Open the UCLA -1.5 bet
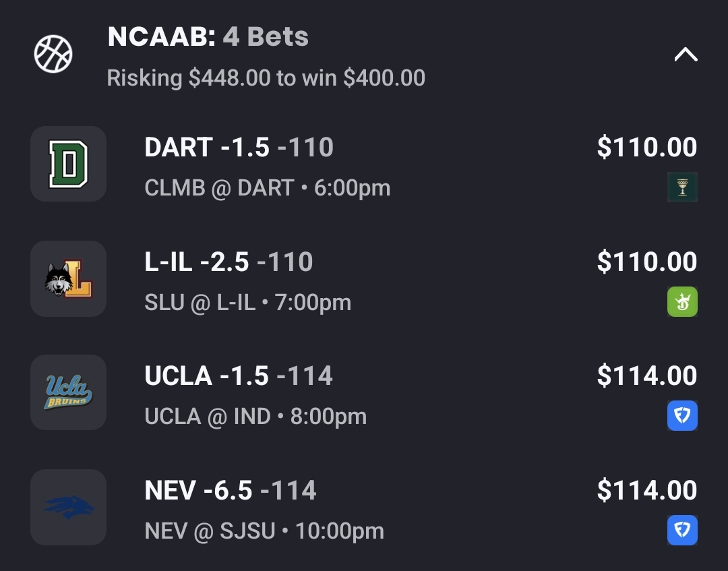Image resolution: width=728 pixels, height=571 pixels. (x=239, y=376)
